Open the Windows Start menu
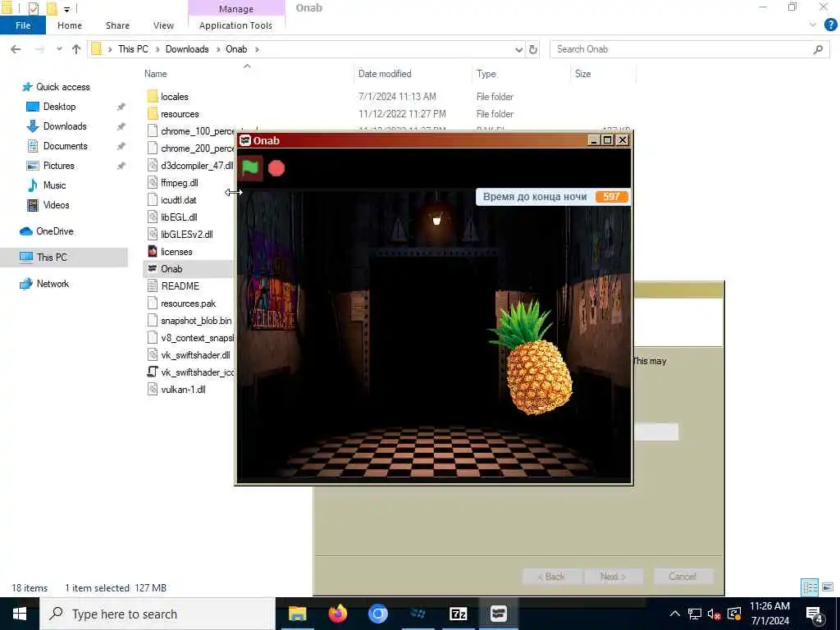Screen dimensions: 840x630 tap(20, 614)
